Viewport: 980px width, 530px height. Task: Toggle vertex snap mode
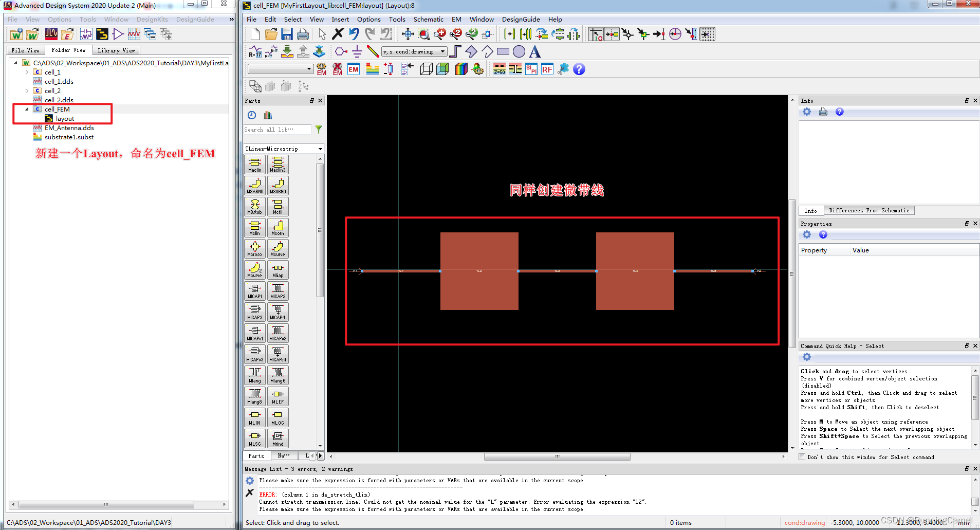point(643,34)
